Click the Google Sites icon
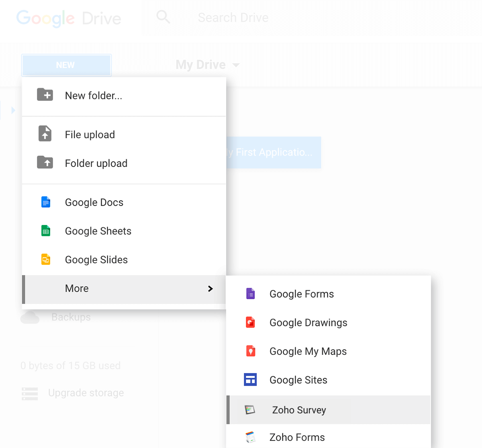This screenshot has width=482, height=448. tap(250, 379)
